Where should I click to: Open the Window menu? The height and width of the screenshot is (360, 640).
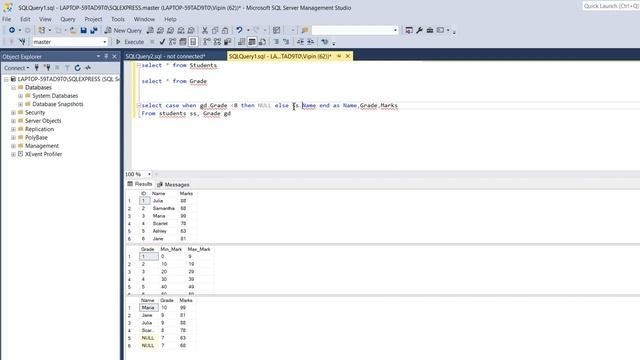click(x=144, y=19)
